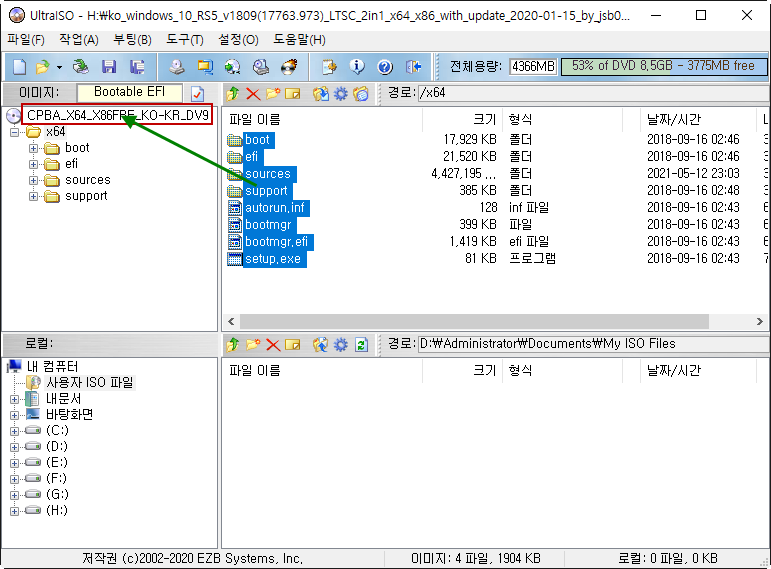Click the Mount to virtual drive icon
Screen dimensions: 771x569
pyautogui.click(x=233, y=66)
